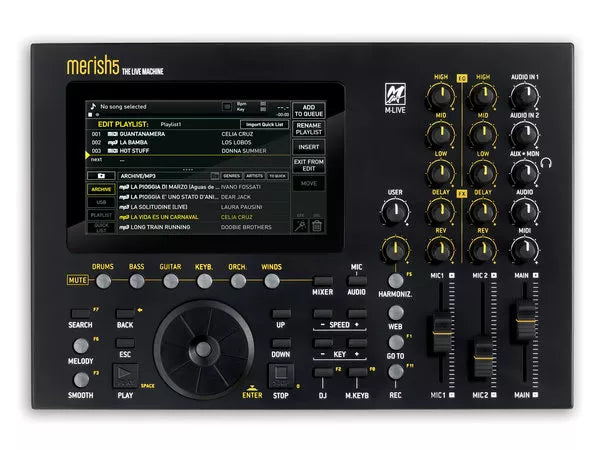Toggle the WINDS mute button
Image resolution: width=600 pixels, height=450 pixels.
point(272,282)
